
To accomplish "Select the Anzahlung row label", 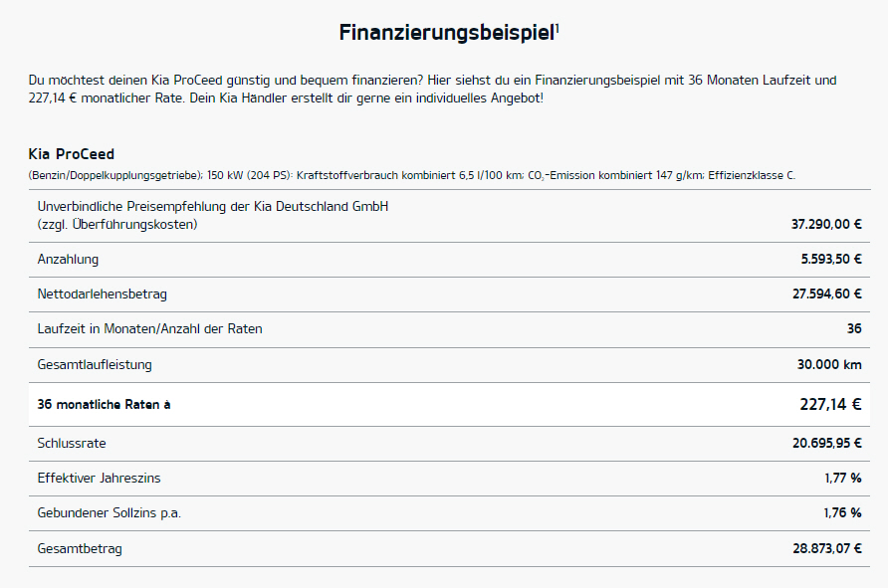I will pos(68,260).
